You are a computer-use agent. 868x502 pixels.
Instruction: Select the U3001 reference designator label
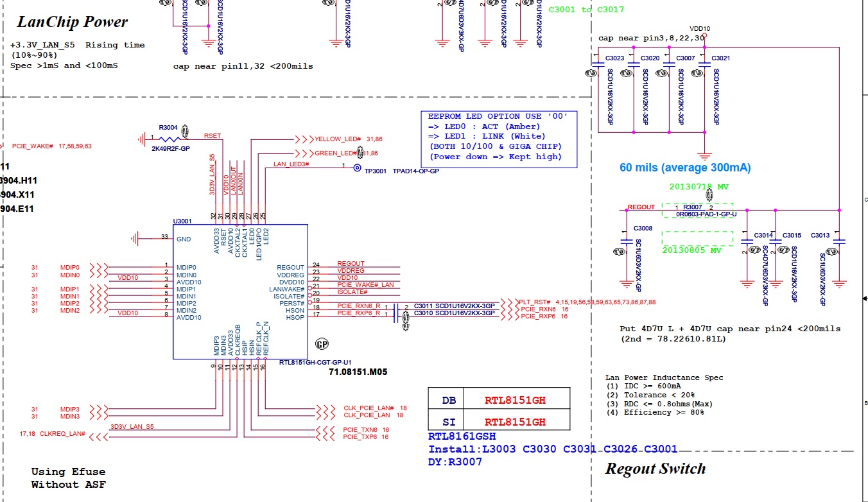182,221
